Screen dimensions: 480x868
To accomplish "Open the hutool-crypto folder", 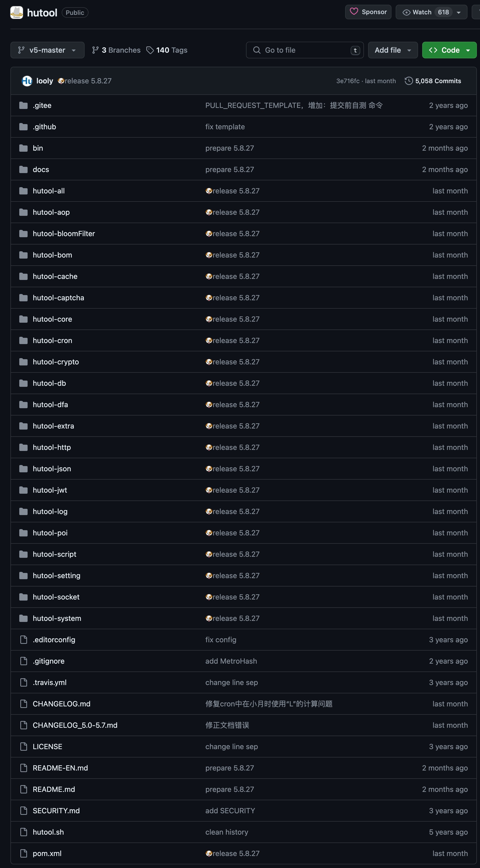I will [56, 362].
